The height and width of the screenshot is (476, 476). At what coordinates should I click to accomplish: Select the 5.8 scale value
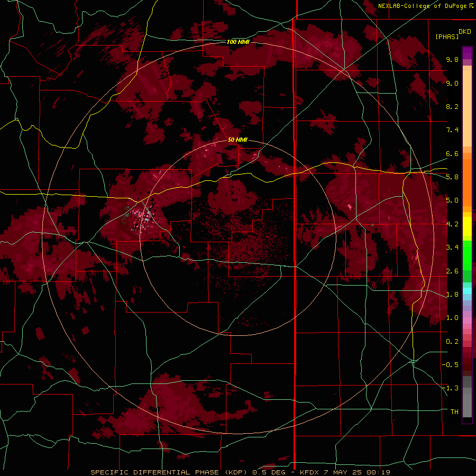452,177
